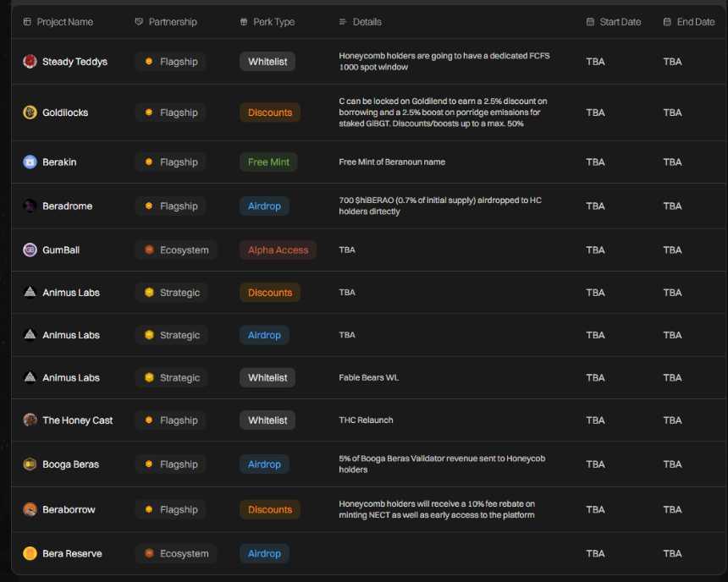728x582 pixels.
Task: Click the Strategic icon in Animus Labs' Airdrop row
Action: (149, 335)
